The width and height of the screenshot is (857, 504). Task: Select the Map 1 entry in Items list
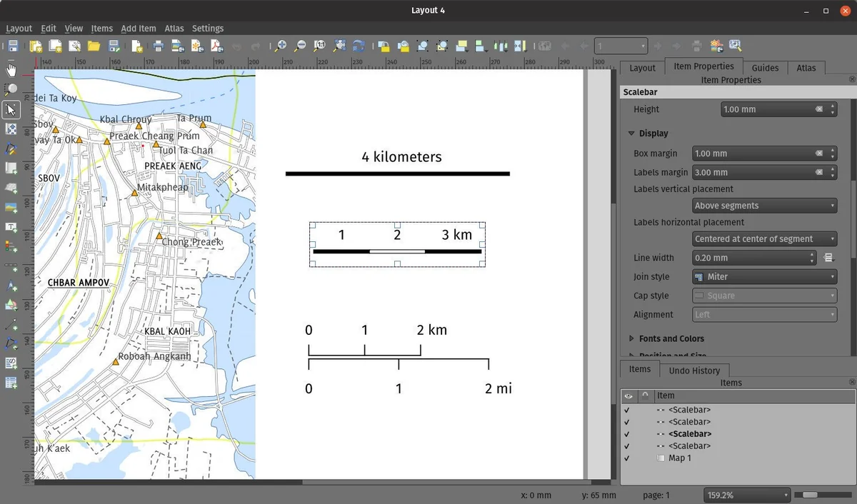click(679, 458)
